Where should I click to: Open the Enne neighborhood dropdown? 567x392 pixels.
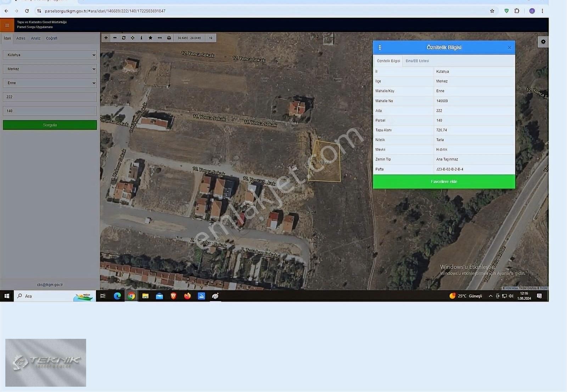(x=50, y=83)
